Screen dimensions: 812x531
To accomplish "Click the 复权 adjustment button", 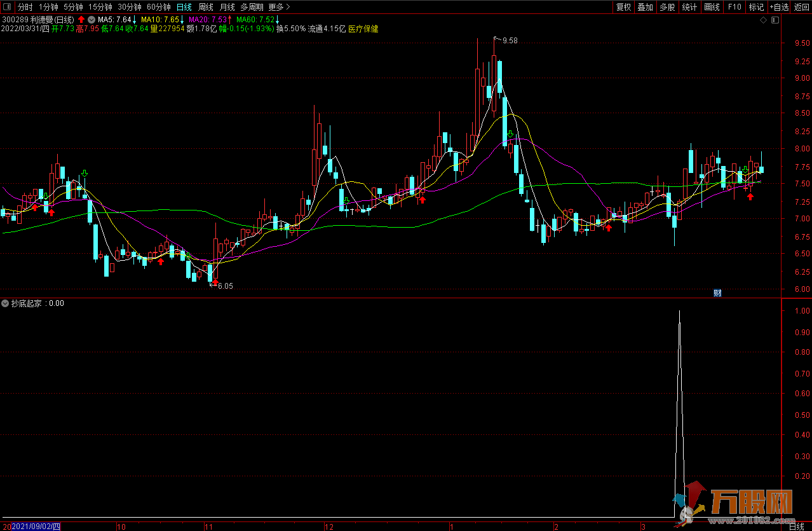I will coord(623,7).
